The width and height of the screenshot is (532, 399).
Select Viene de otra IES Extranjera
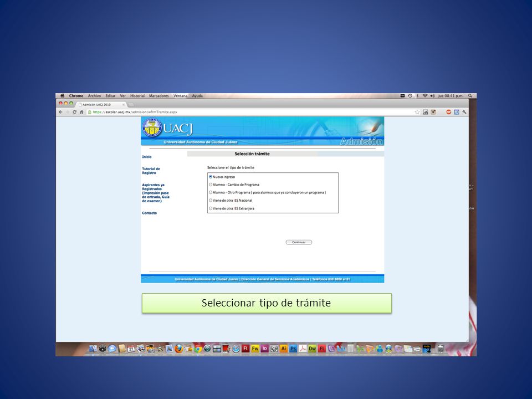[x=211, y=209]
